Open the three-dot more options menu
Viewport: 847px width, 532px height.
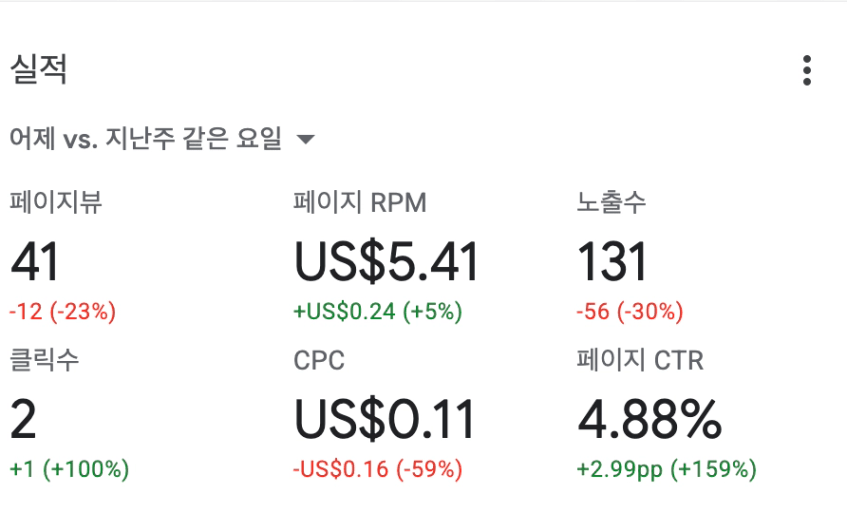806,71
